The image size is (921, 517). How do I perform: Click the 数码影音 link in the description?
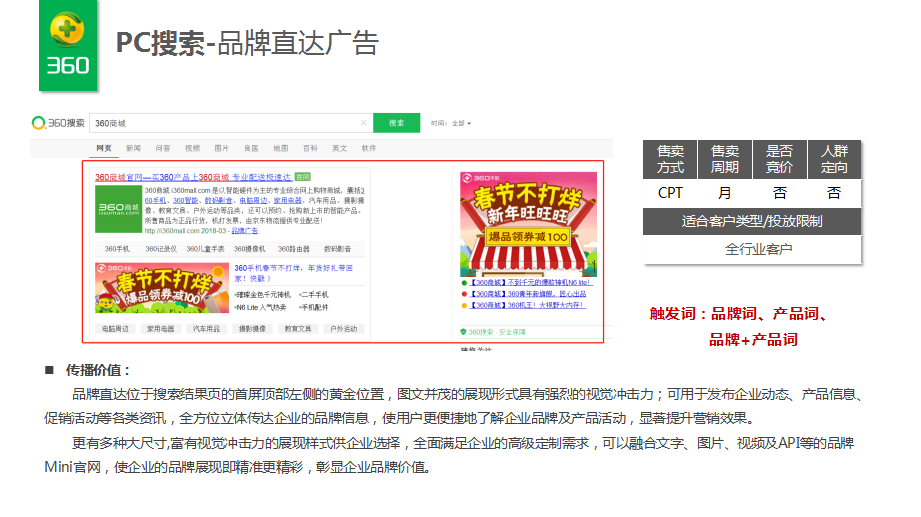[x=219, y=200]
